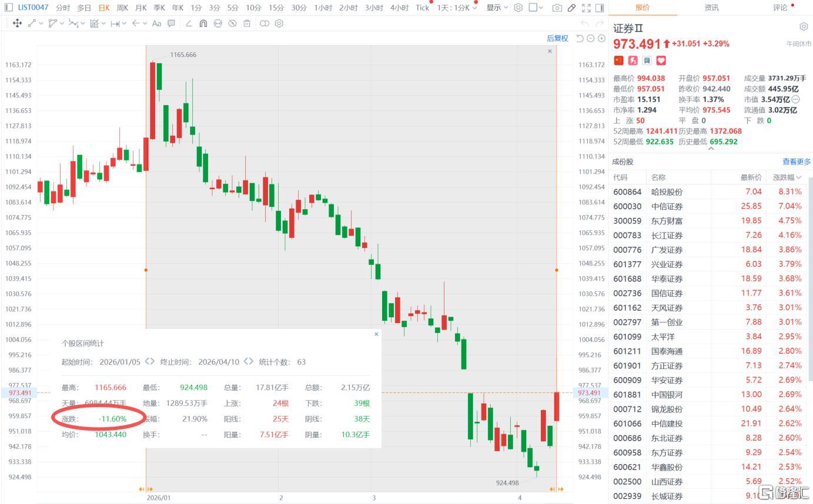Zoom in the chart with plus icon
The height and width of the screenshot is (504, 813).
pyautogui.click(x=601, y=38)
